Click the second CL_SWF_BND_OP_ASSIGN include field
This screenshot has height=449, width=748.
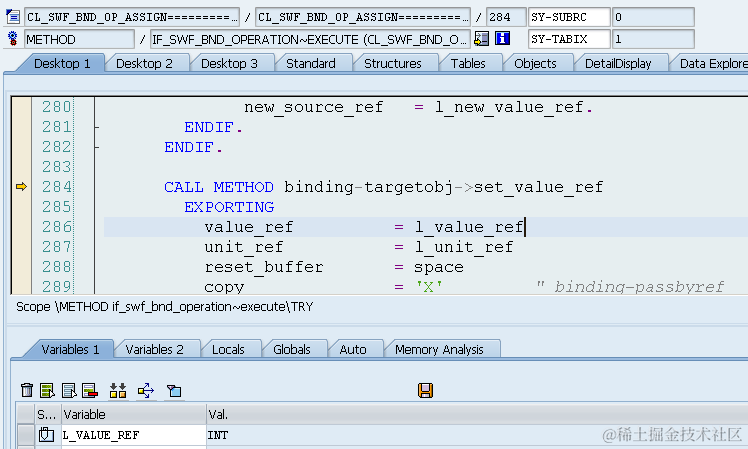click(363, 17)
